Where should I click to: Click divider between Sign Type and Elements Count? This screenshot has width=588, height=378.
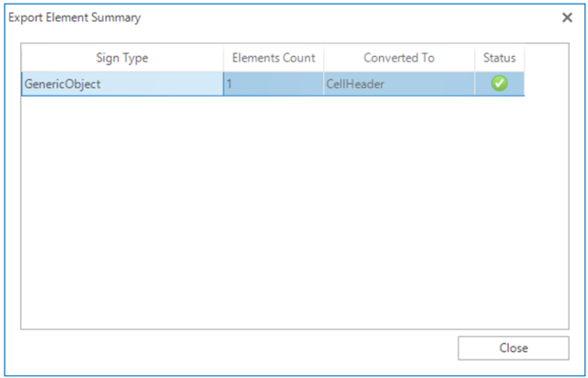224,58
